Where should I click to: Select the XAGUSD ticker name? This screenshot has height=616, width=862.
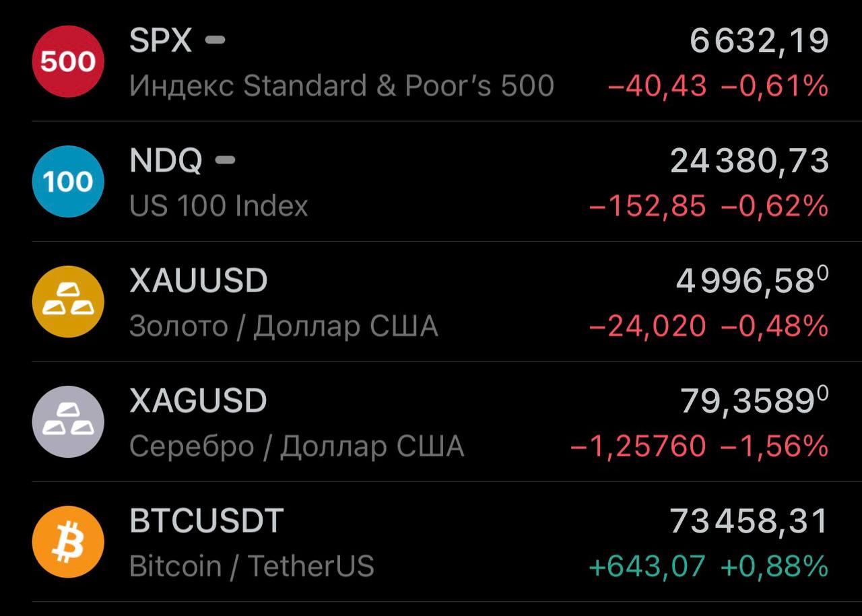click(199, 401)
